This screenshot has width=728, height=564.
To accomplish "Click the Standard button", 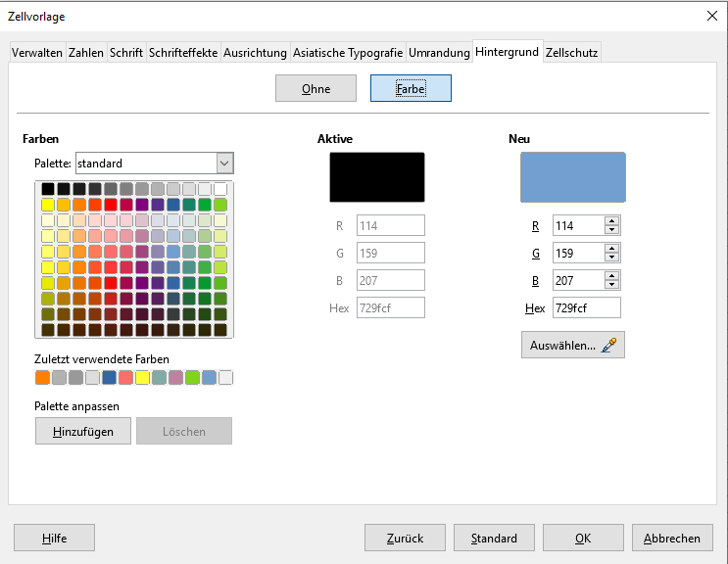I will coord(494,538).
